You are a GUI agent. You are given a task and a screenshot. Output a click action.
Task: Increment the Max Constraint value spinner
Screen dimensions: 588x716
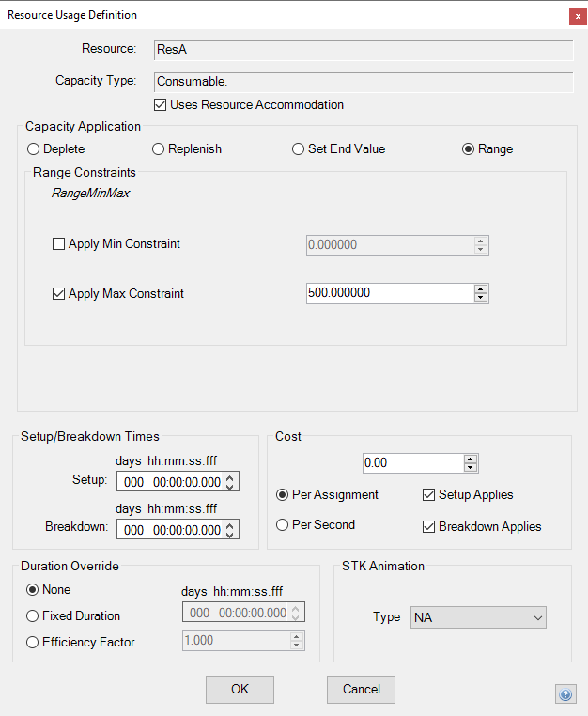click(481, 288)
